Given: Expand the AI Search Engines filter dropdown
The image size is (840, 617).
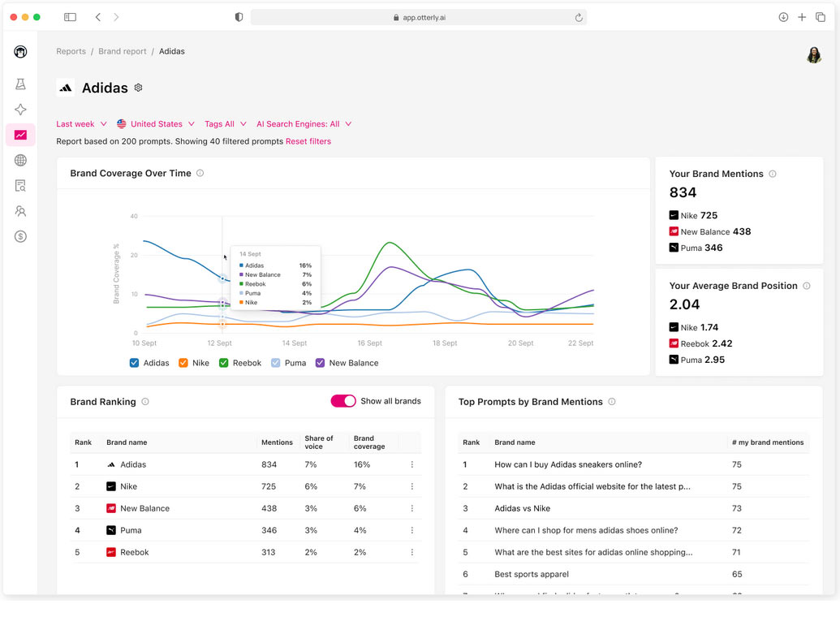Looking at the screenshot, I should [x=304, y=124].
